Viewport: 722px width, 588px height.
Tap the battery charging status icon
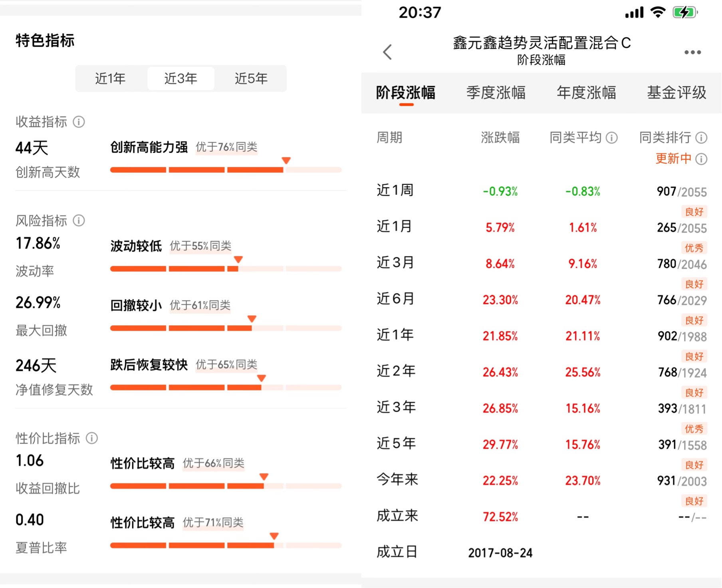685,12
